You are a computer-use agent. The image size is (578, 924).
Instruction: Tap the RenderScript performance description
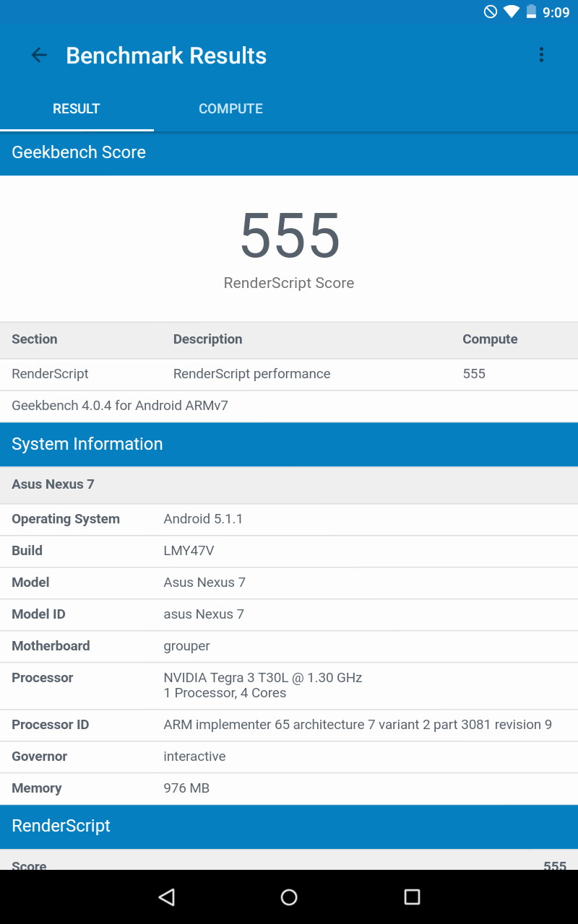252,374
